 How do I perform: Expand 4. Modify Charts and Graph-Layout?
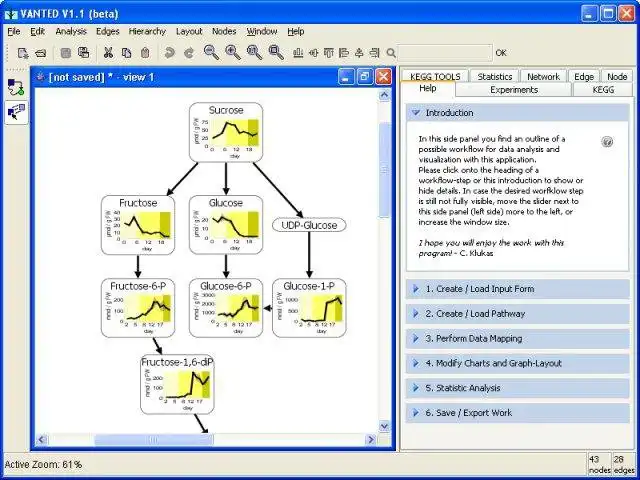518,363
